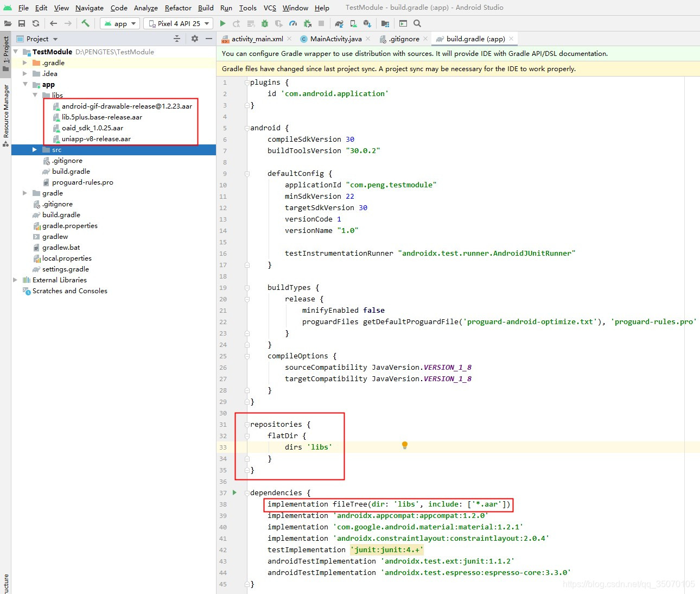Click the Device File/terminal window toolbar icon
This screenshot has width=700, height=594.
pyautogui.click(x=403, y=23)
